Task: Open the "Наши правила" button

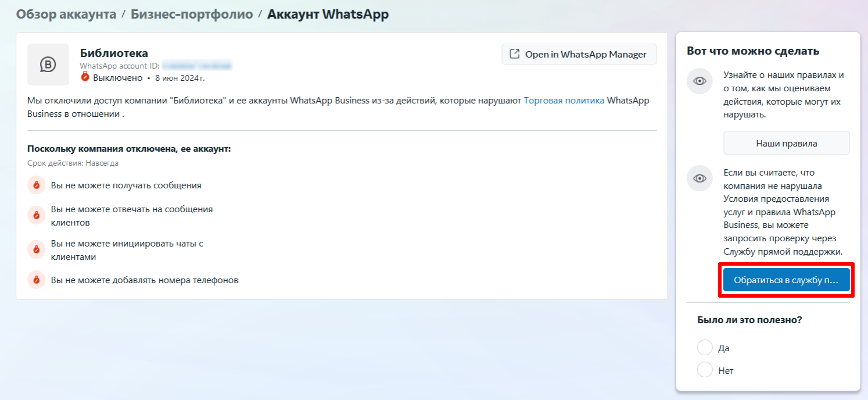Action: pos(786,143)
